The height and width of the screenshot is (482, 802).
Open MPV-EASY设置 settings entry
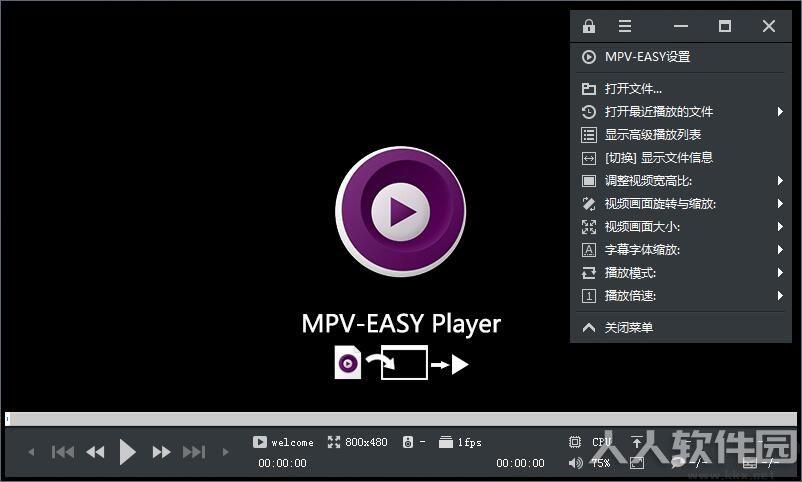pyautogui.click(x=680, y=57)
